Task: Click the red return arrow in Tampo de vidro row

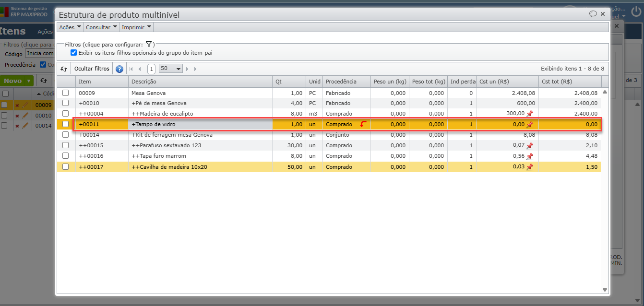Action: 363,125
